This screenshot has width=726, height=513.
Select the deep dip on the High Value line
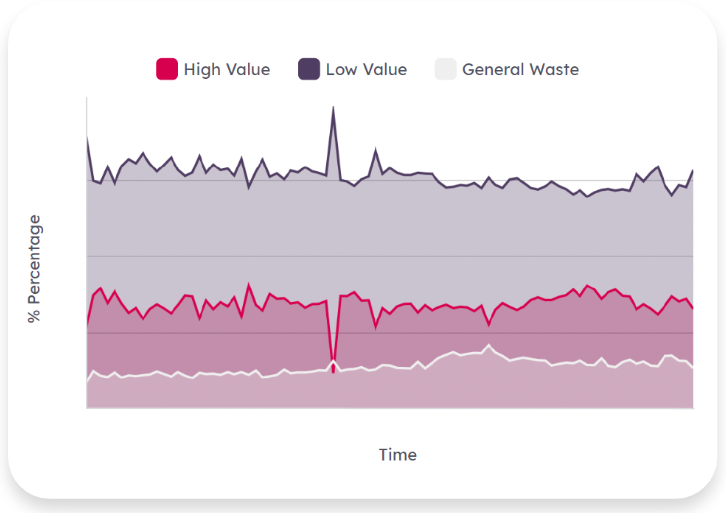pos(333,358)
